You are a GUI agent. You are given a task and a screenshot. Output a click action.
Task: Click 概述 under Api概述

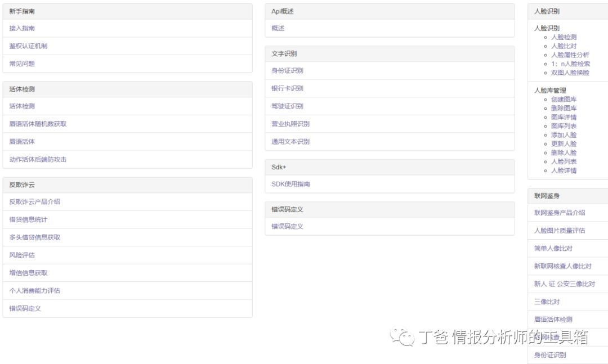(278, 28)
